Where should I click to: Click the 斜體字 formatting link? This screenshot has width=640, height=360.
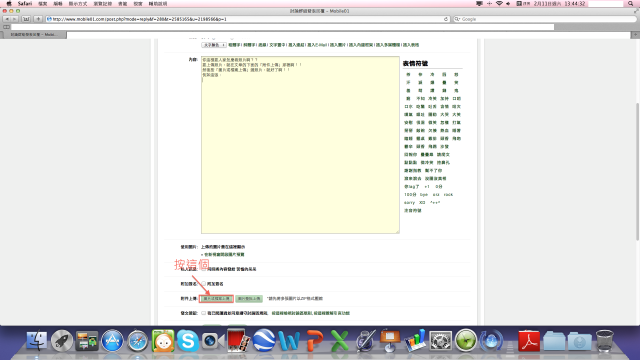[x=249, y=45]
